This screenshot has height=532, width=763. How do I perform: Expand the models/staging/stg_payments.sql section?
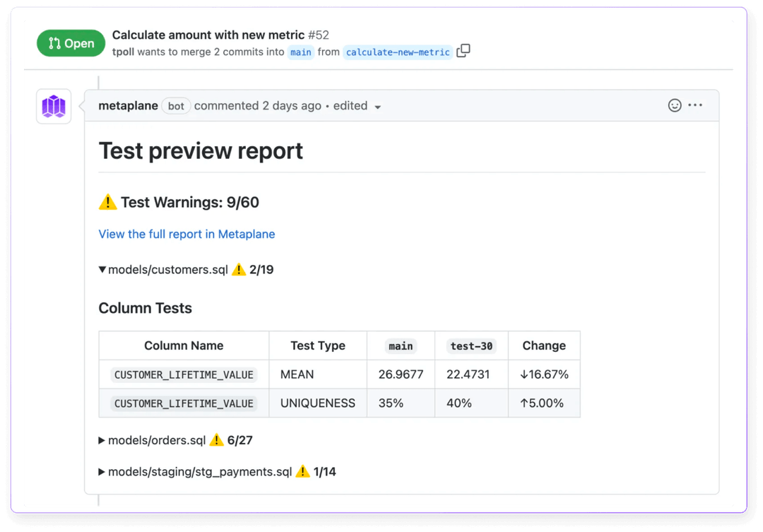click(101, 471)
